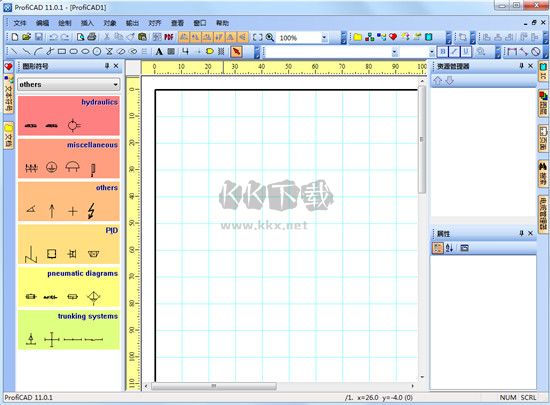This screenshot has height=405, width=550.
Task: Select the straight line drawing tool
Action: click(x=14, y=52)
